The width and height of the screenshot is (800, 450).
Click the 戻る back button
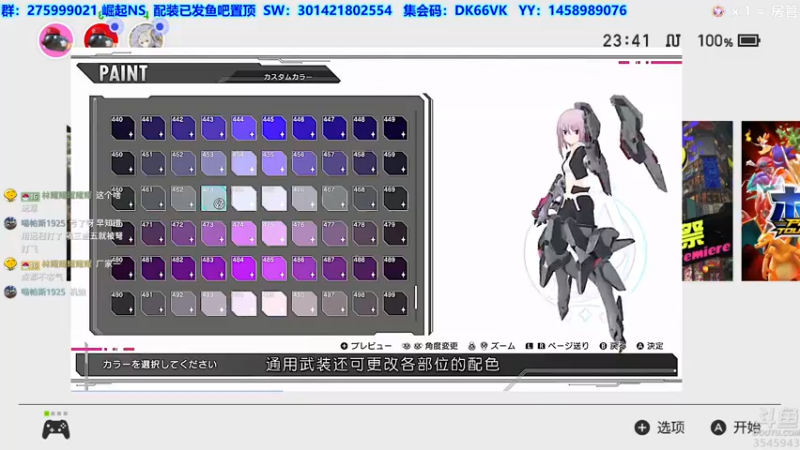coord(613,346)
